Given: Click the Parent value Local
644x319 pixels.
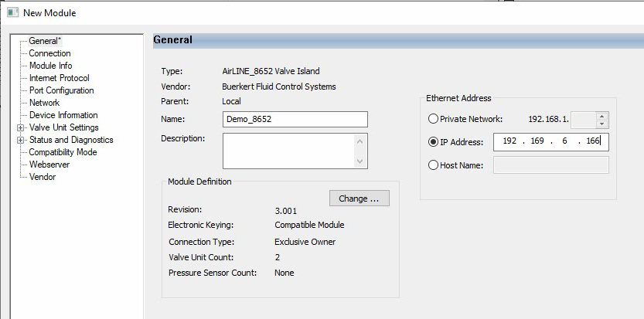Looking at the screenshot, I should point(231,101).
